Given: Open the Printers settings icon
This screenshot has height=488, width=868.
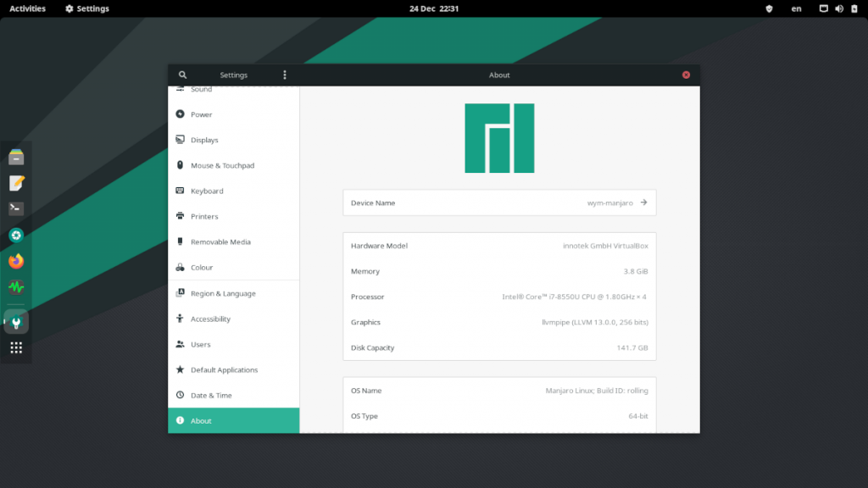Looking at the screenshot, I should (x=179, y=216).
